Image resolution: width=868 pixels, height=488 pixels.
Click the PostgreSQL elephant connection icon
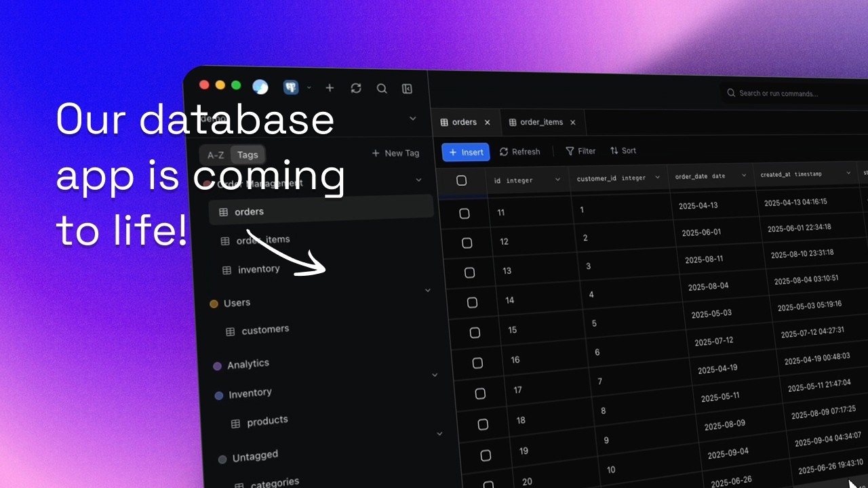[291, 87]
